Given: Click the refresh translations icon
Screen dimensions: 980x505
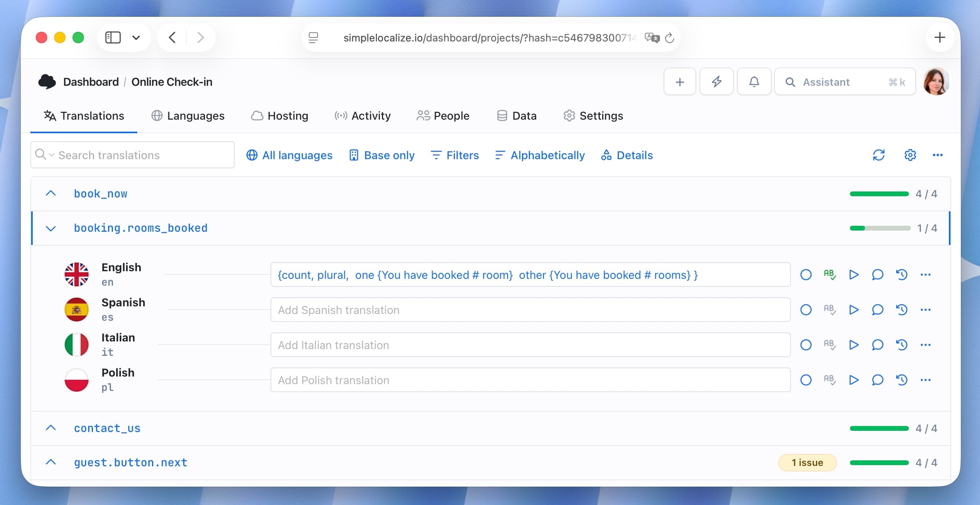Looking at the screenshot, I should 879,155.
